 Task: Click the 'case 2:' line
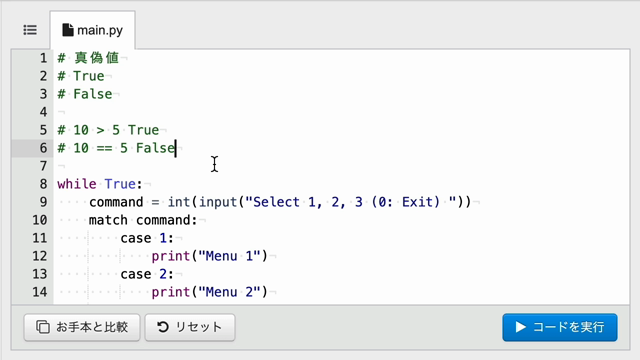pyautogui.click(x=147, y=274)
